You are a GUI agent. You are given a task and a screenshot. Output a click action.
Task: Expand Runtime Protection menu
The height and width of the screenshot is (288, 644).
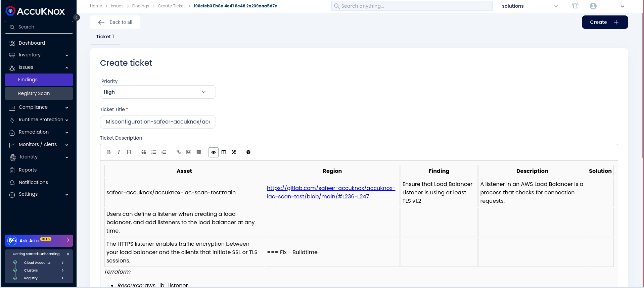(39, 119)
